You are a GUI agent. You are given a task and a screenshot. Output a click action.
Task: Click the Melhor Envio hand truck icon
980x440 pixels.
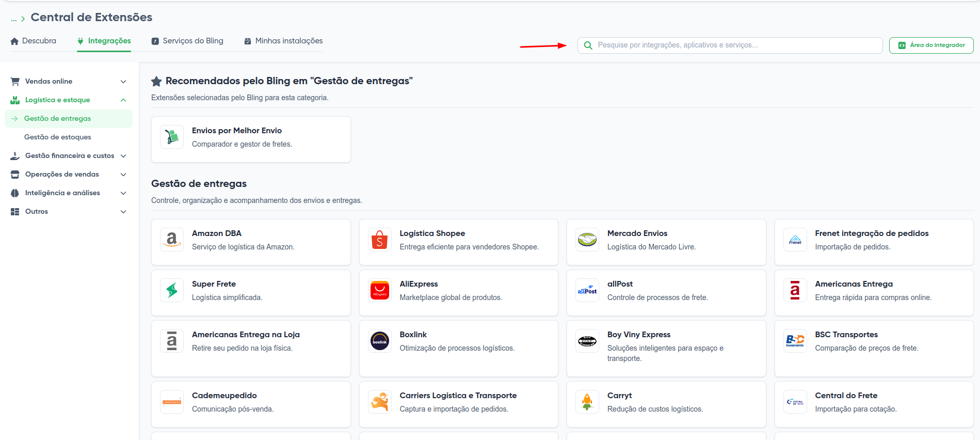(x=172, y=137)
